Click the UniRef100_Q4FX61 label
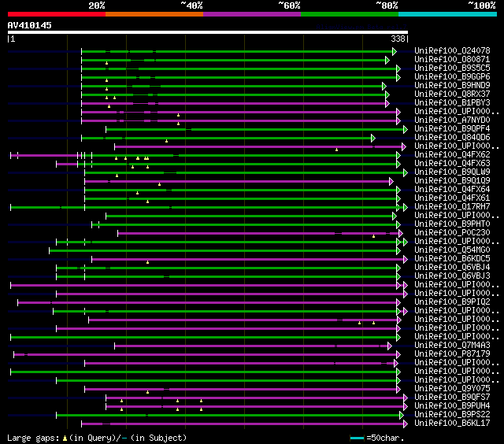This screenshot has width=504, height=444. [452, 198]
